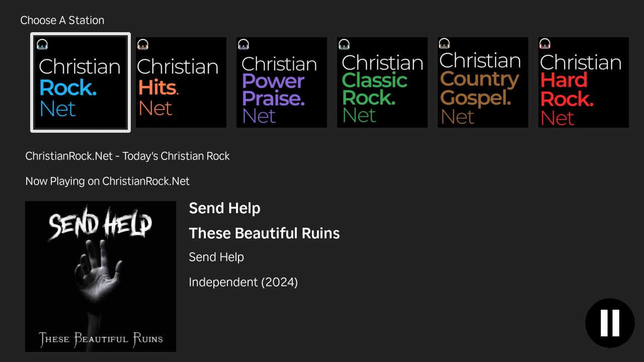
Task: Click the Today's Christian Rock station description
Action: point(127,156)
